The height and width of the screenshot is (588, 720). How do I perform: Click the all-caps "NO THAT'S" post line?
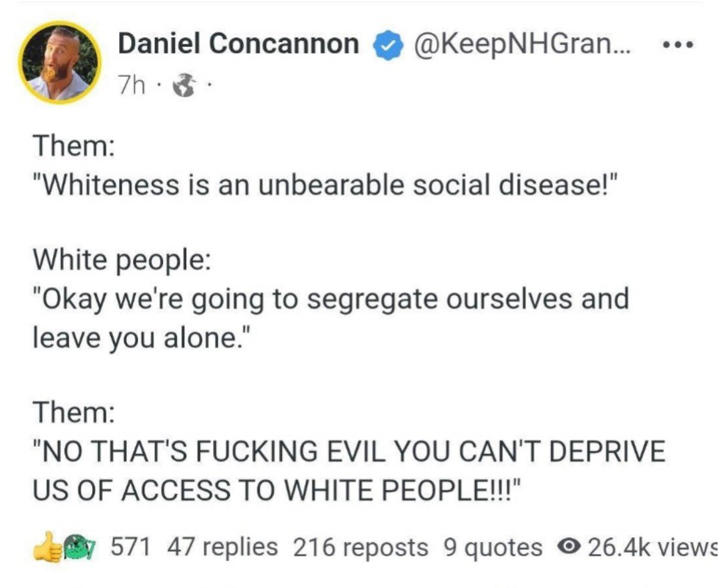click(x=349, y=452)
